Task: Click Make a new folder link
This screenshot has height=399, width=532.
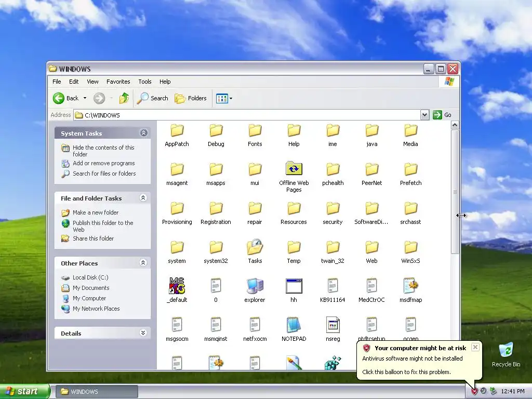Action: (96, 212)
